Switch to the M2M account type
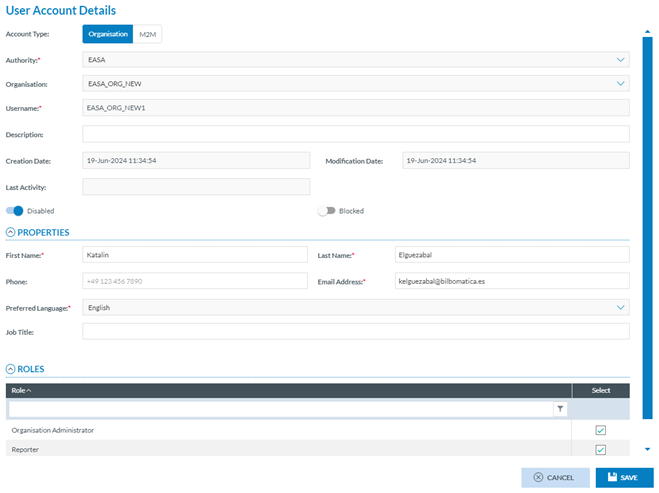 pos(148,34)
